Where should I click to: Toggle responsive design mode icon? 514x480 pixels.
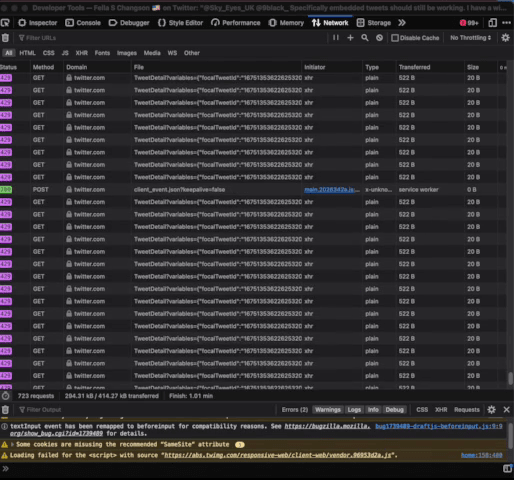click(x=492, y=23)
